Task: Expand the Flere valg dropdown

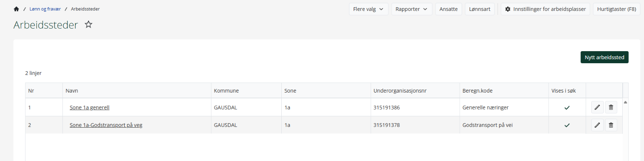Action: point(368,9)
